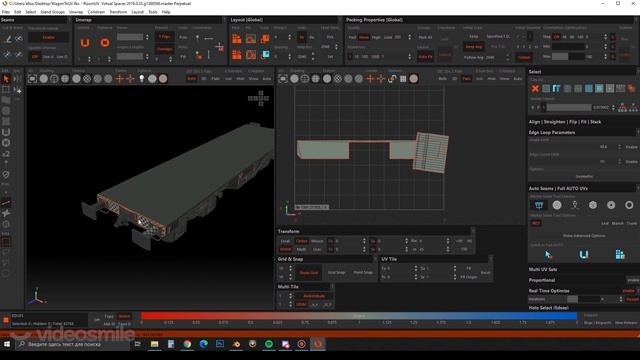Toggle Keep Avg in Packing Properties
640x360 pixels.
[473, 47]
